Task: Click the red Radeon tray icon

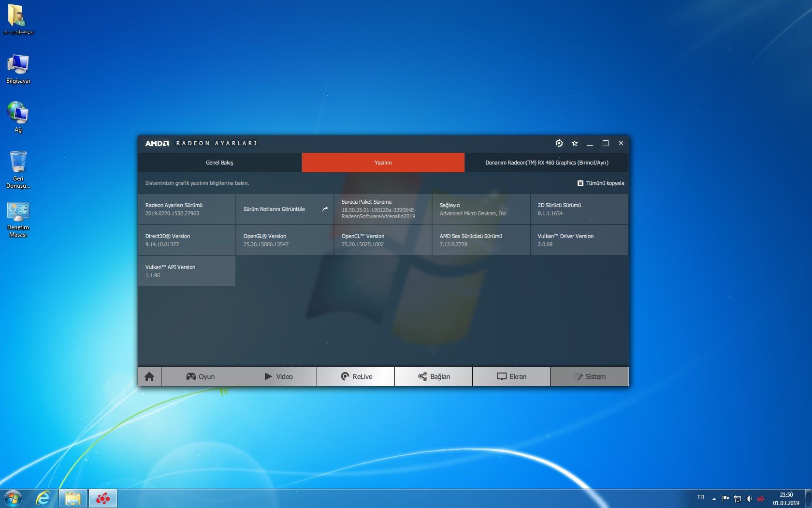Action: (761, 498)
